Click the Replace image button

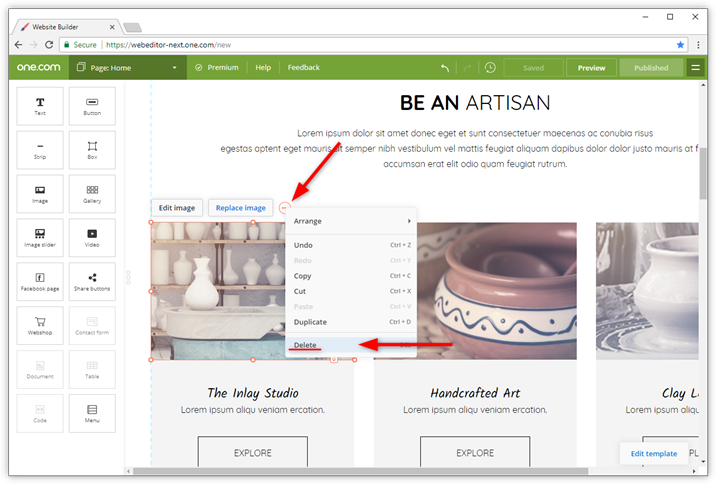point(241,208)
